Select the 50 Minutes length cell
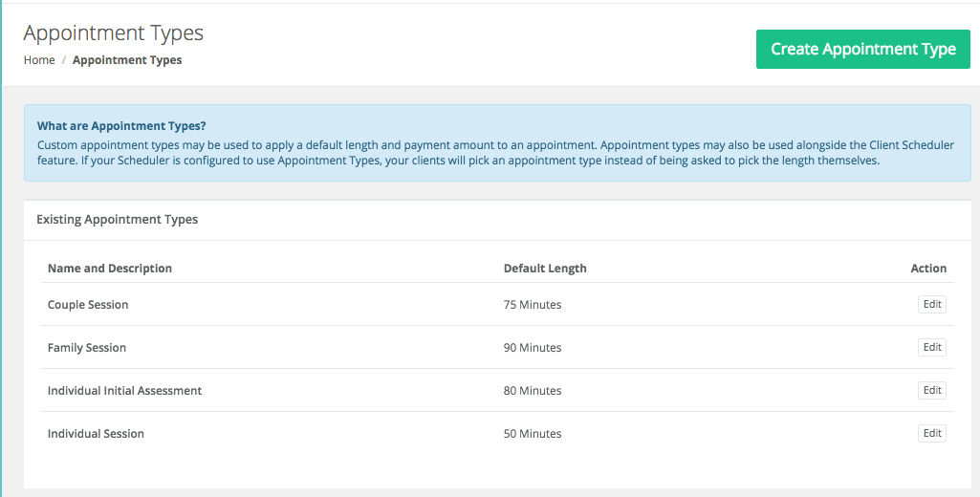This screenshot has height=497, width=980. tap(533, 434)
